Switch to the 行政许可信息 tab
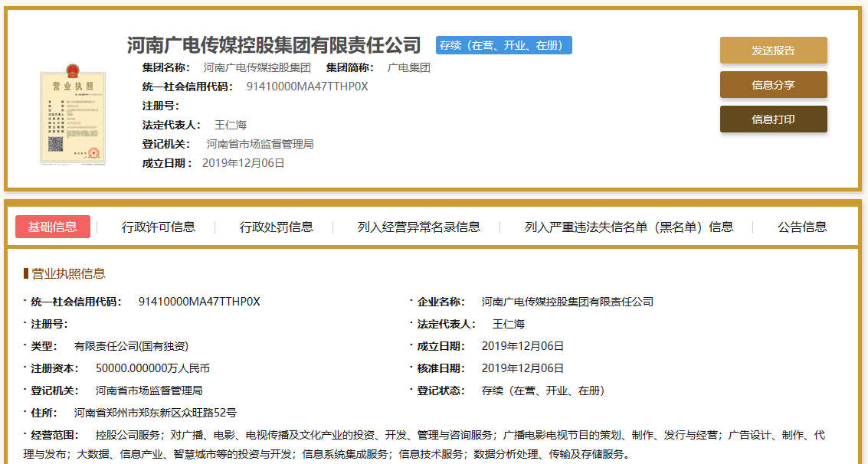Image resolution: width=868 pixels, height=464 pixels. [159, 227]
